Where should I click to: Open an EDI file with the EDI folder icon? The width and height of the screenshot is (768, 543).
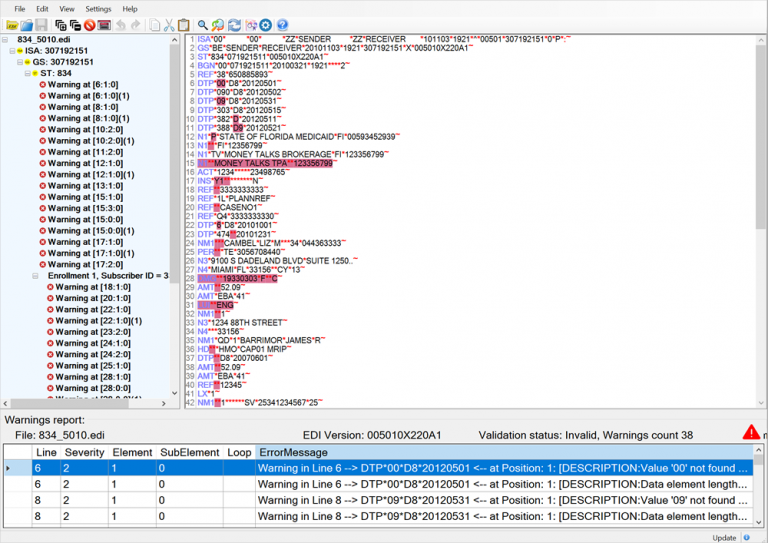click(x=12, y=25)
